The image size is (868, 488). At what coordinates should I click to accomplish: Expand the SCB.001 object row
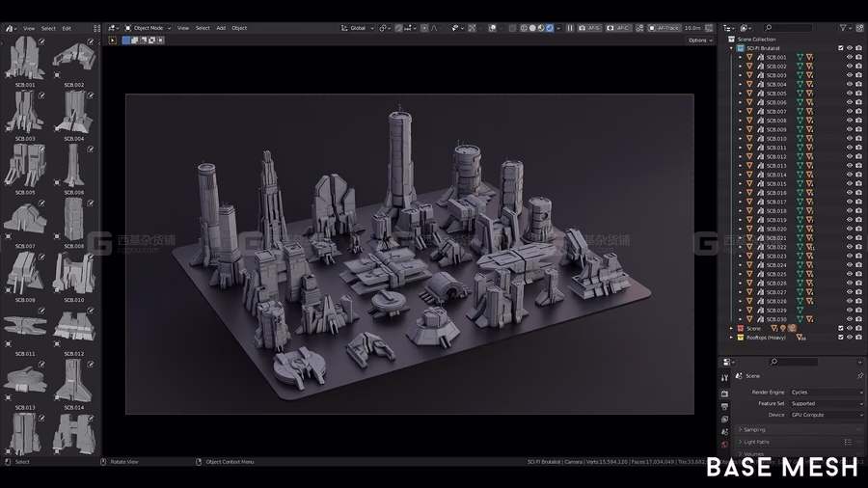pyautogui.click(x=740, y=57)
